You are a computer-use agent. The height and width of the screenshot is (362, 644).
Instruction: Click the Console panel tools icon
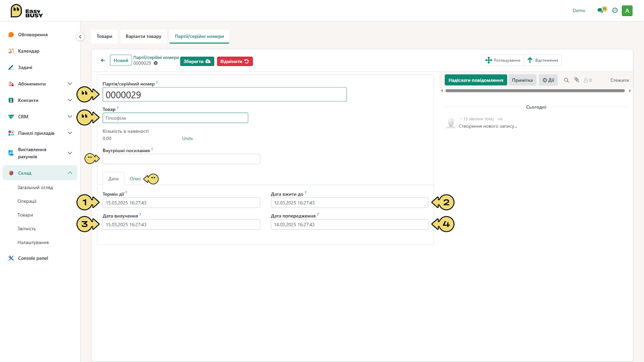[x=11, y=258]
